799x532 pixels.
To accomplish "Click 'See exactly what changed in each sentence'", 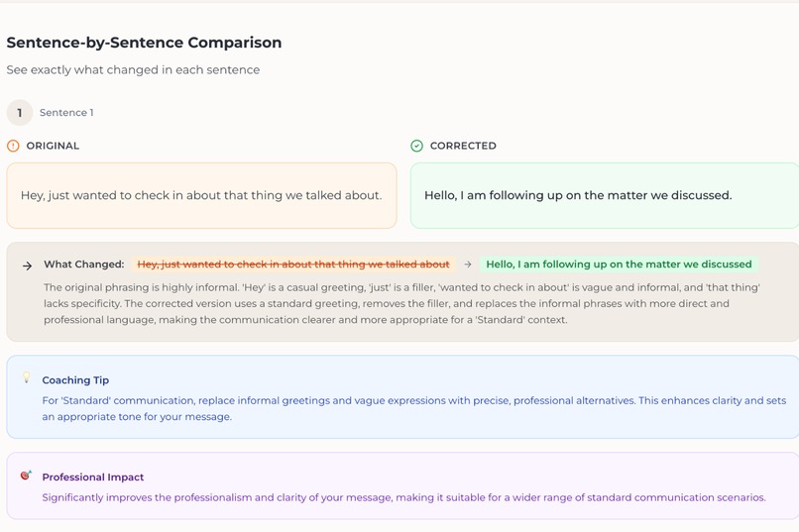I will point(133,69).
